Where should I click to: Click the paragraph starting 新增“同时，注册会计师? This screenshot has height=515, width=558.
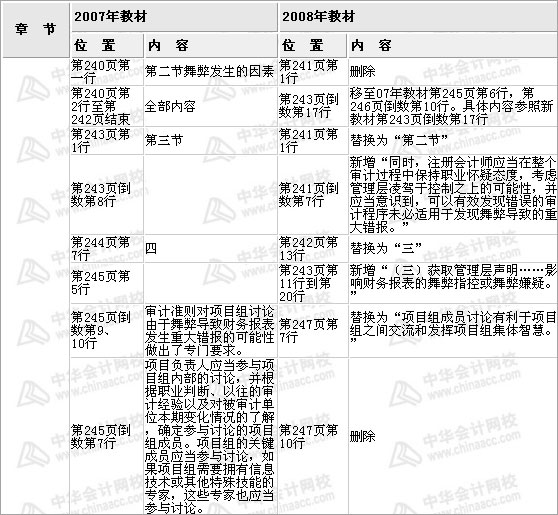pyautogui.click(x=453, y=195)
